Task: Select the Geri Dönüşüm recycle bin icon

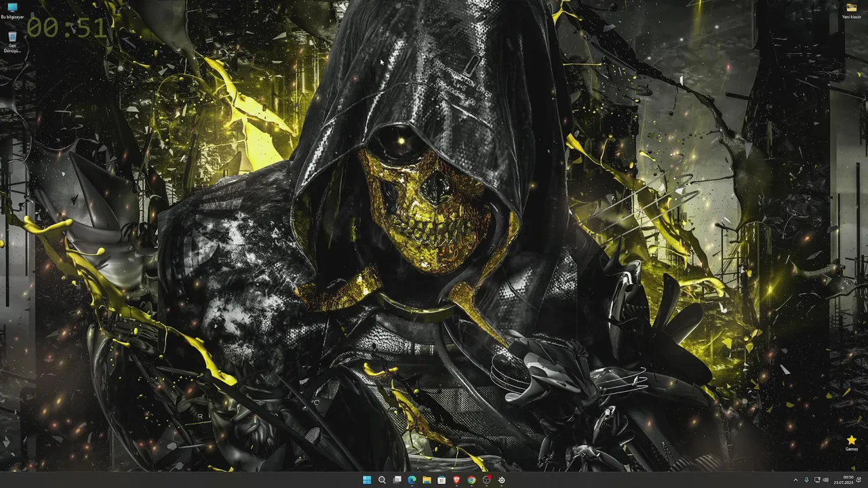Action: coord(12,42)
